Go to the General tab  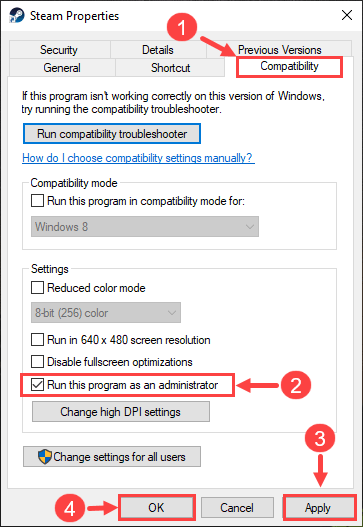62,68
